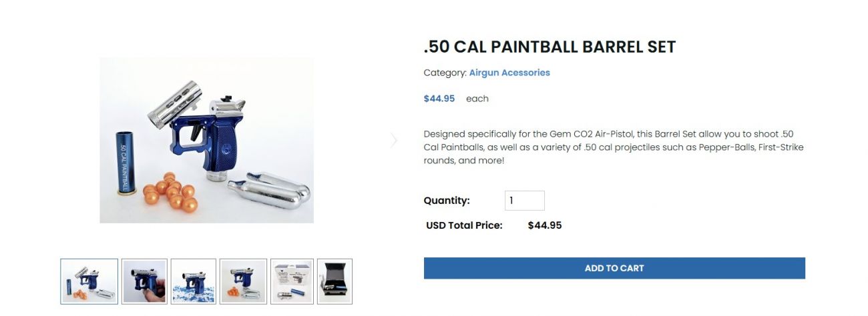The image size is (868, 316).
Task: Open the Airgun Acessories category link
Action: point(509,73)
